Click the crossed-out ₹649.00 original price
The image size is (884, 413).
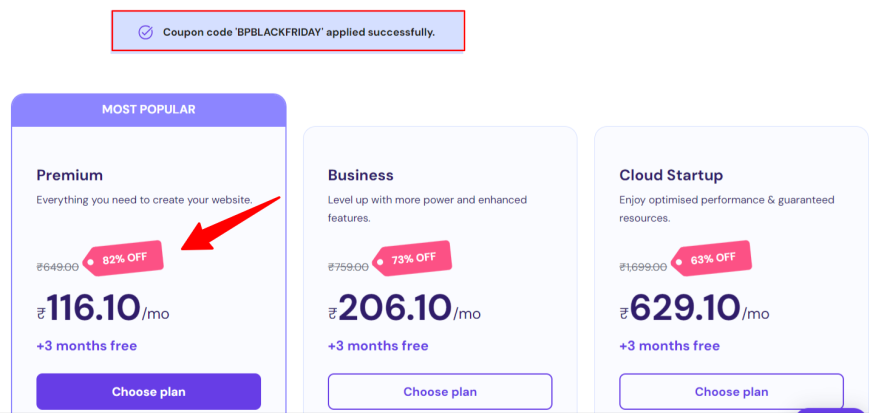tap(58, 267)
